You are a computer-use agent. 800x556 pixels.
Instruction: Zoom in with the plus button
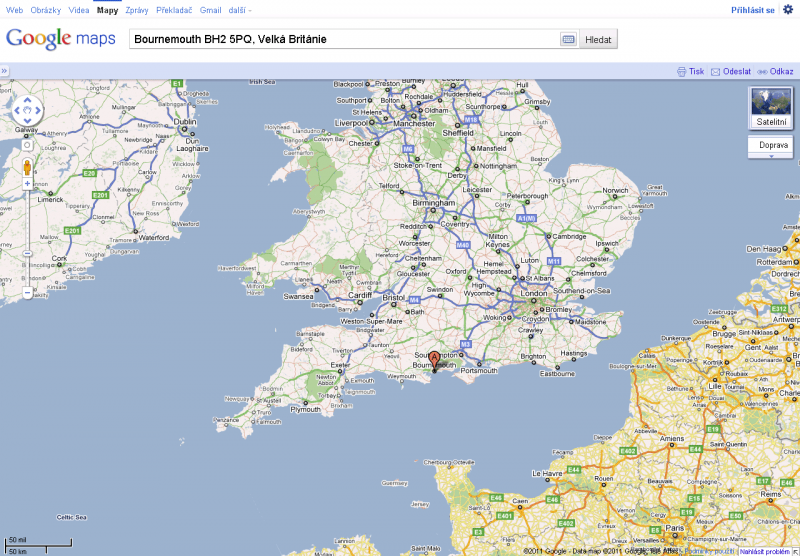coord(28,184)
